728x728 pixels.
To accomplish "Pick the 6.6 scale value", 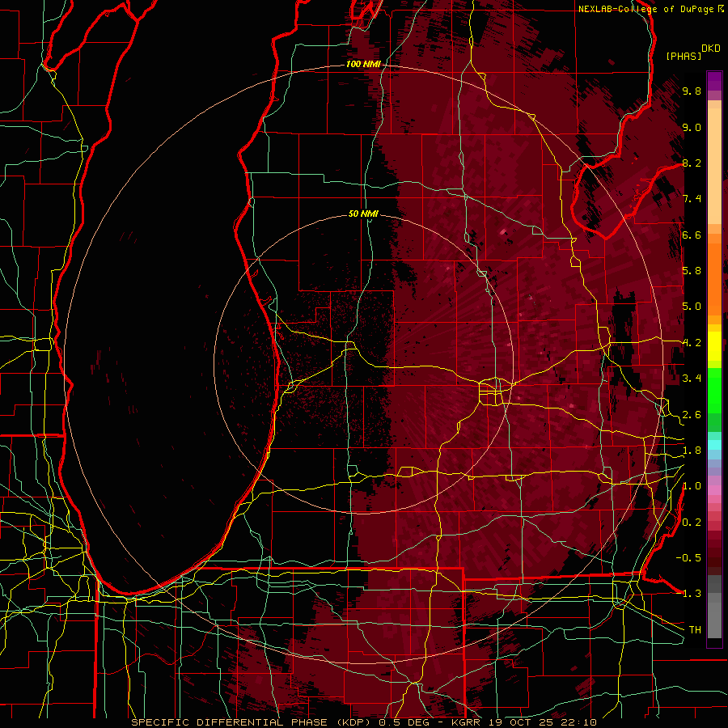I will click(x=692, y=235).
